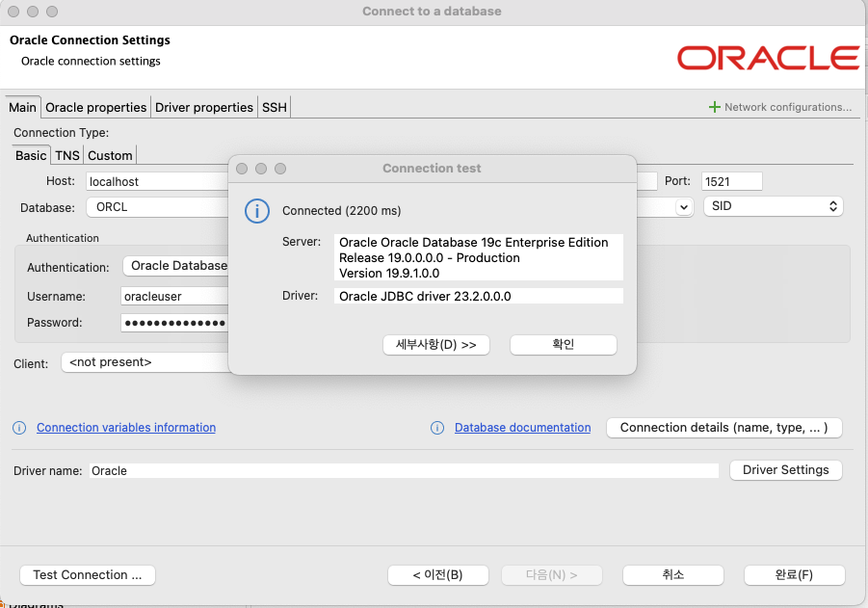The height and width of the screenshot is (608, 868).
Task: Click the Connected (2200 ms) message
Action: 342,211
